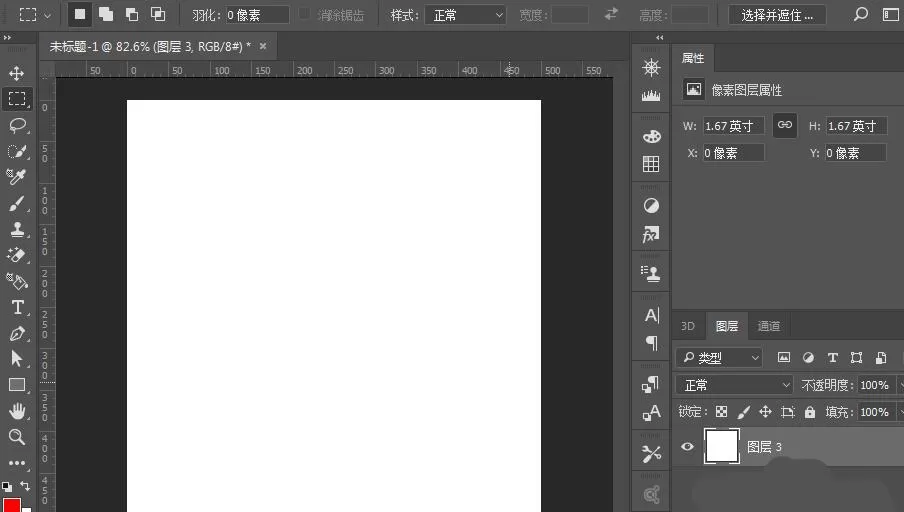This screenshot has height=512, width=904.
Task: Expand the layer filter 类型 dropdown
Action: pos(720,358)
